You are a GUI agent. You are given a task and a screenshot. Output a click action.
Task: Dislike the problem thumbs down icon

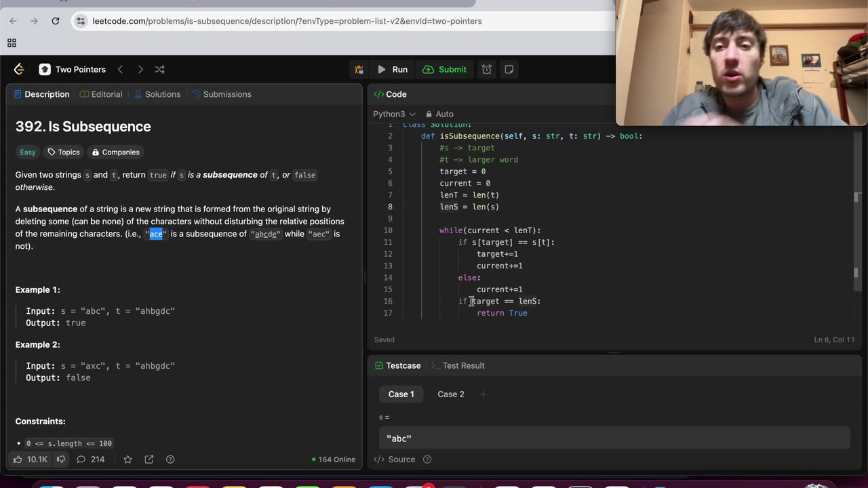tap(61, 460)
